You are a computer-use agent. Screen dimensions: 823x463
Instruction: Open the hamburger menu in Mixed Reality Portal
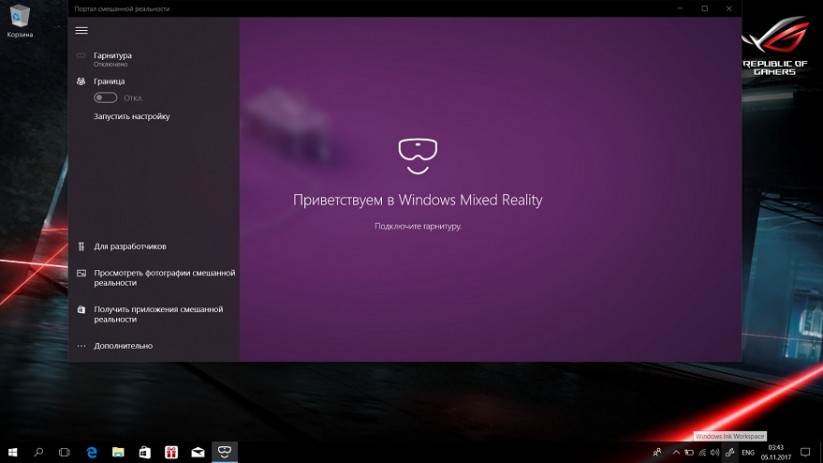(81, 30)
